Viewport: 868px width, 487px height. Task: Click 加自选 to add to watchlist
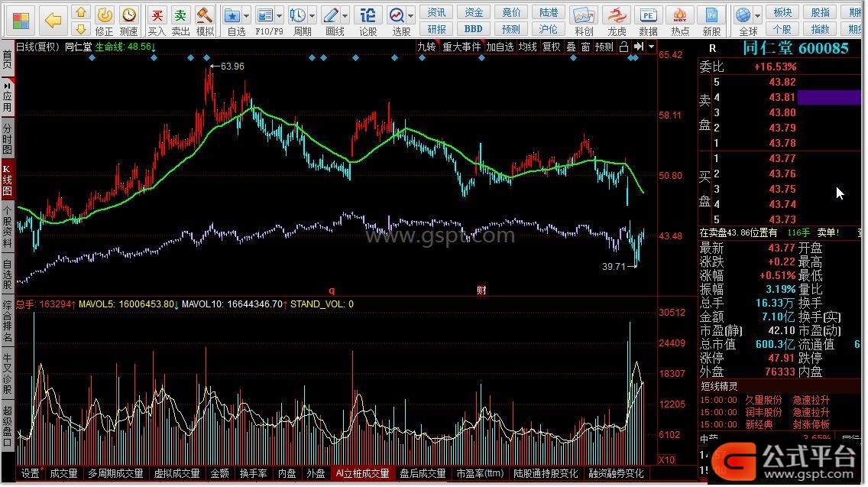pos(500,47)
